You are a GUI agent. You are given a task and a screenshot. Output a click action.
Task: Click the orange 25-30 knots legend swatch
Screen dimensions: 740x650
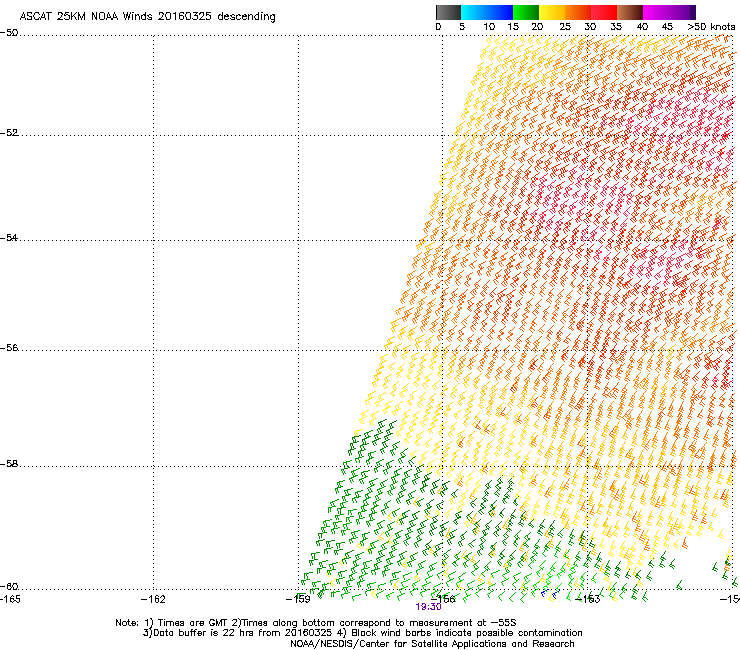tap(578, 12)
